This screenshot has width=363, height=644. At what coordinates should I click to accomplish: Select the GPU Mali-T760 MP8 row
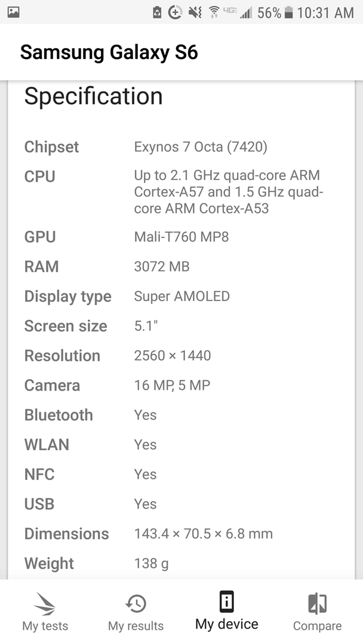click(181, 237)
